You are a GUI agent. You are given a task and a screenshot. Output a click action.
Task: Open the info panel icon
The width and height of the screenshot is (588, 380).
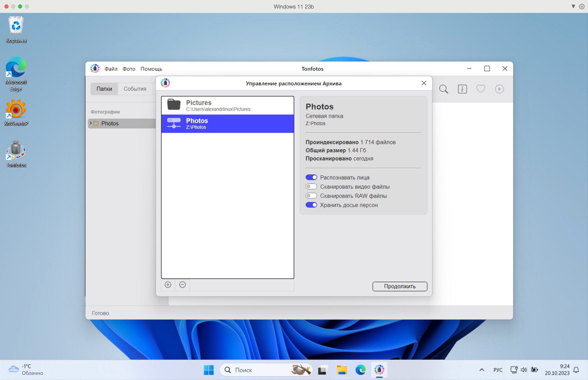click(x=462, y=89)
